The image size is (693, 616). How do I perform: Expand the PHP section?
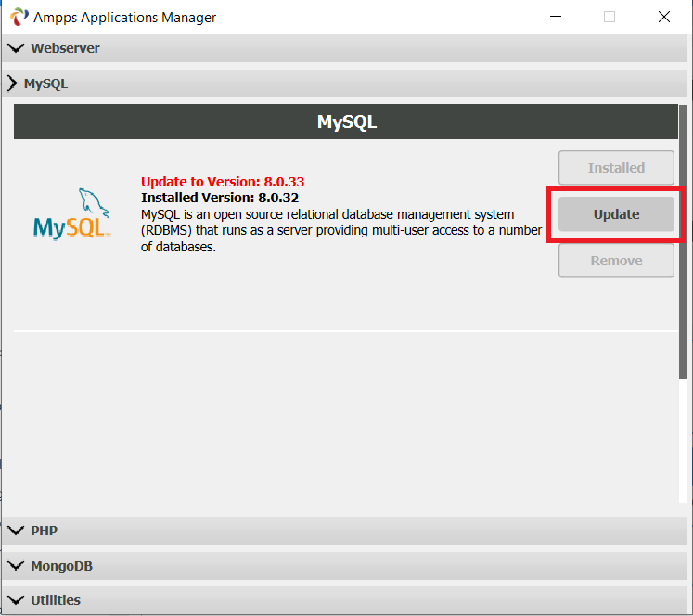[344, 531]
